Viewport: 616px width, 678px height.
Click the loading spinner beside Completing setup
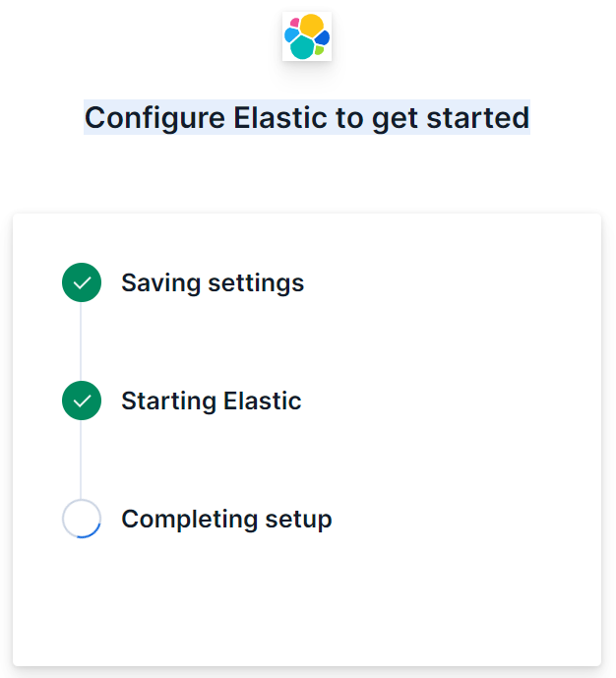(82, 519)
